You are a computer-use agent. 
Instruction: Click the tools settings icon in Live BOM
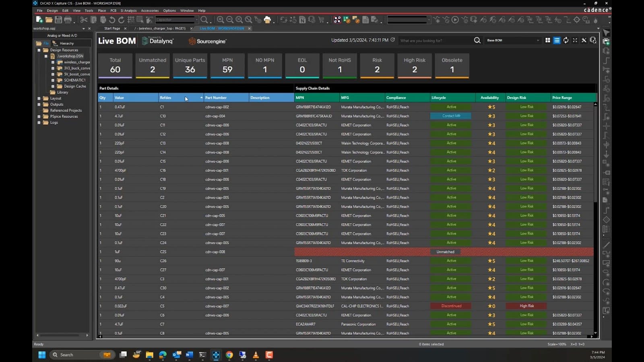coord(584,40)
